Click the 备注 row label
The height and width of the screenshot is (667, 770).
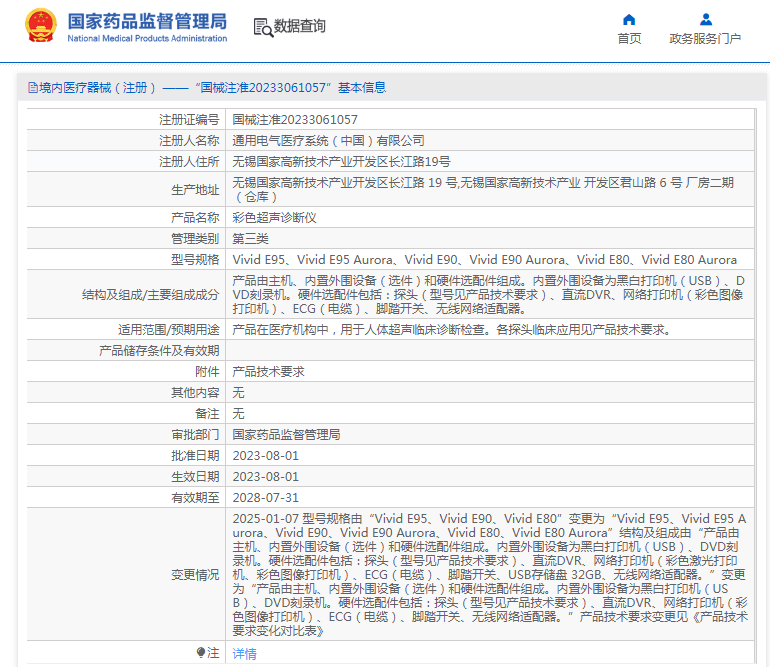[207, 414]
